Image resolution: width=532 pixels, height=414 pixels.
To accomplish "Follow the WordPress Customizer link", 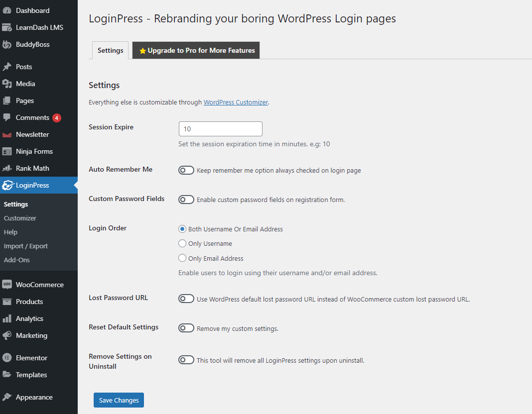I will pyautogui.click(x=236, y=103).
